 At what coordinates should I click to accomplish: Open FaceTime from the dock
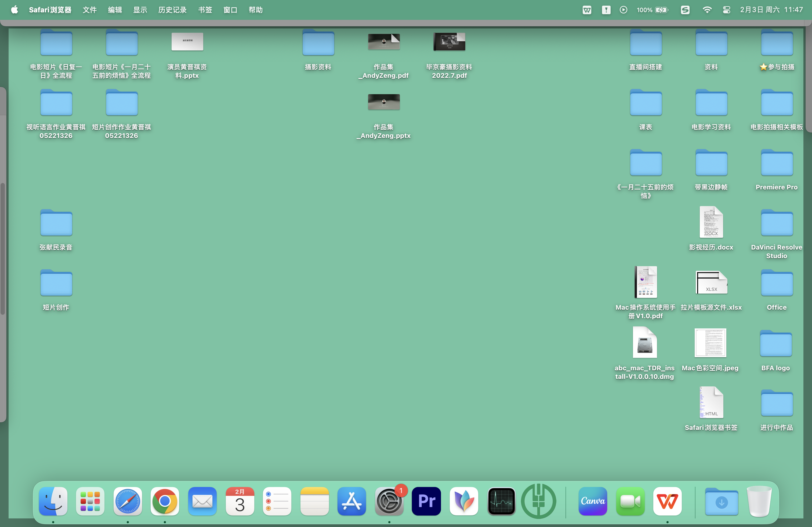click(630, 501)
